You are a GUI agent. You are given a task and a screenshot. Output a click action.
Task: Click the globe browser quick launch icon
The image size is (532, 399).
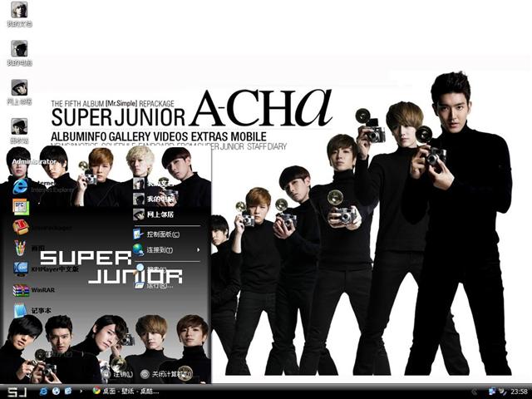[56, 392]
